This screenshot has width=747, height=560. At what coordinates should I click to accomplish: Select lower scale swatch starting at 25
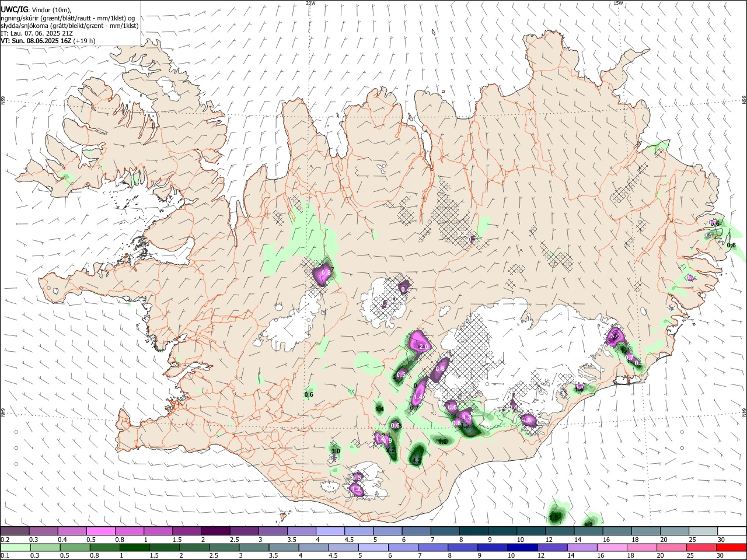coord(701,548)
